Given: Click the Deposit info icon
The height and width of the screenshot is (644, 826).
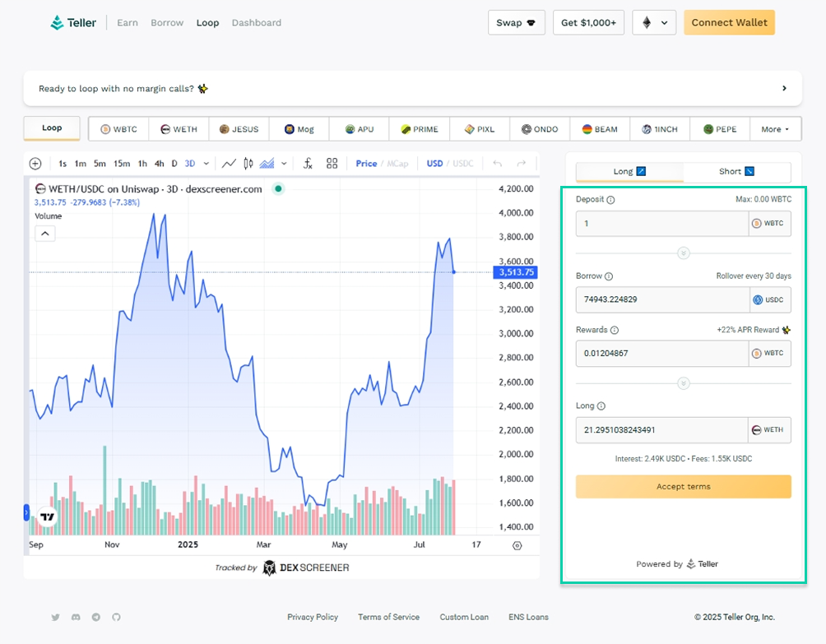Looking at the screenshot, I should click(610, 200).
